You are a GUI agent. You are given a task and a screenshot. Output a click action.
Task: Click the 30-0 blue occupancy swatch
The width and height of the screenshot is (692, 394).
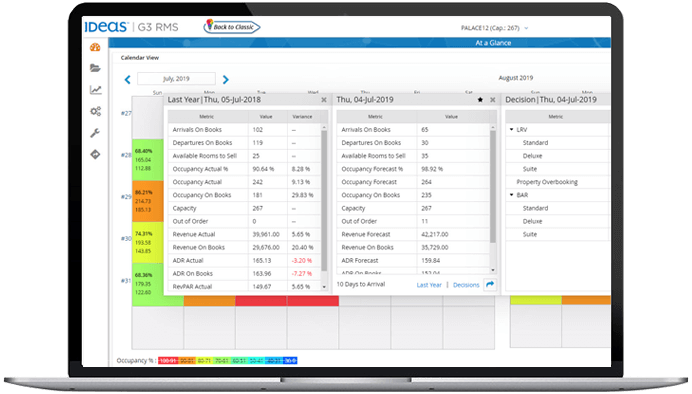coord(290,360)
